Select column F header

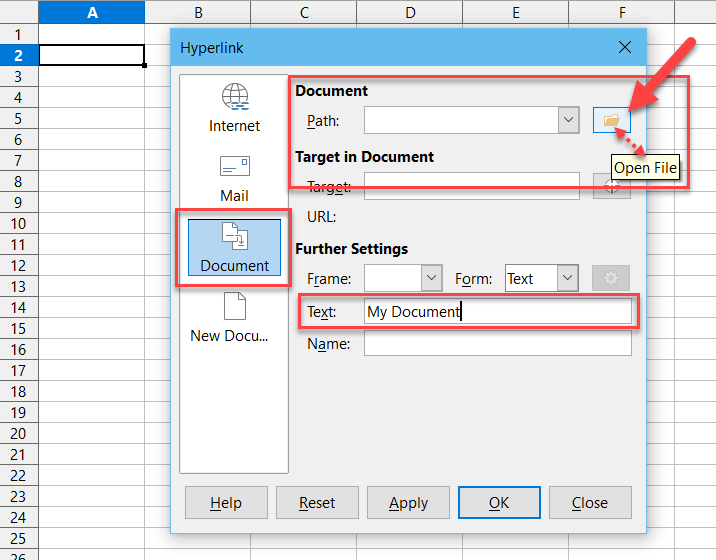(621, 12)
